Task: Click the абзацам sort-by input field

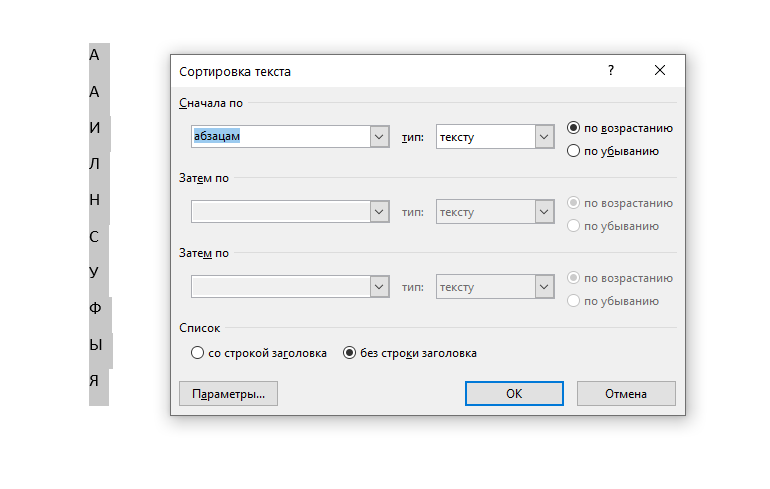Action: pos(280,137)
